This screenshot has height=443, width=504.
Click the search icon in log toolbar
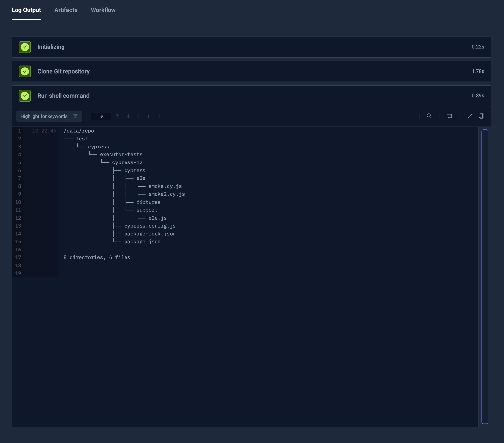click(429, 116)
